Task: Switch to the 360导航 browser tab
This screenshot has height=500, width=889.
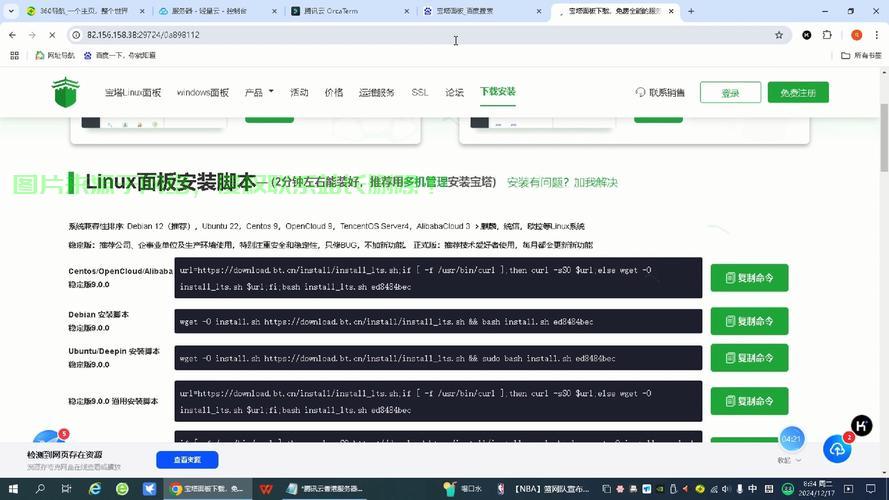Action: [x=84, y=11]
